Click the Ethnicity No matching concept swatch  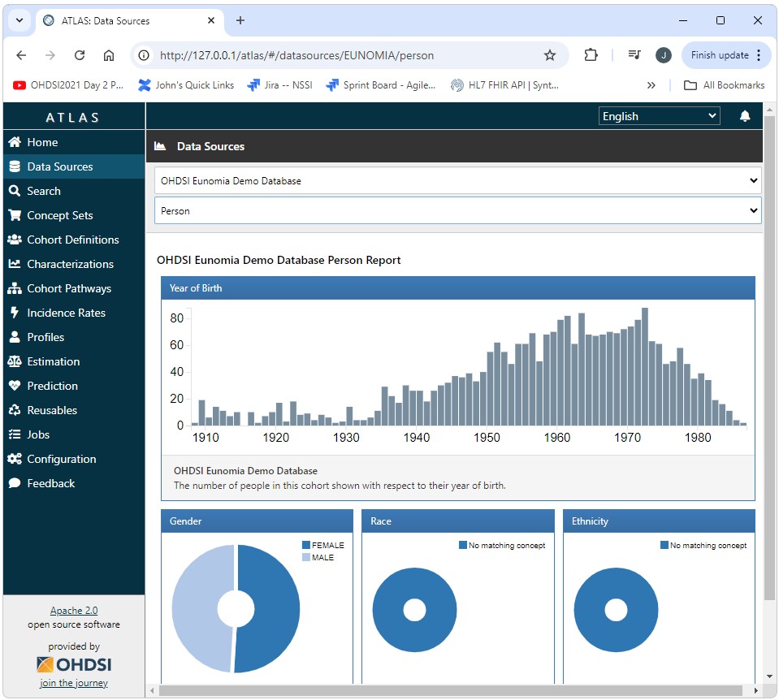point(664,545)
